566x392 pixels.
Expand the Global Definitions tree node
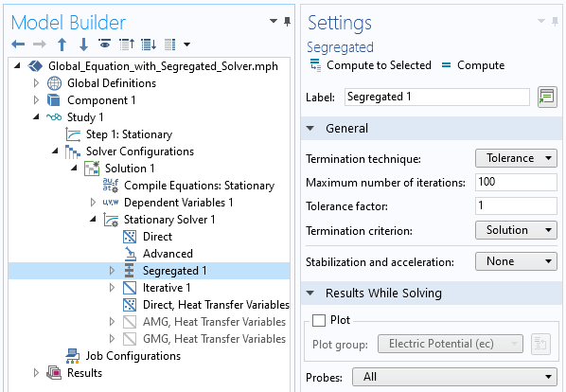tap(36, 83)
